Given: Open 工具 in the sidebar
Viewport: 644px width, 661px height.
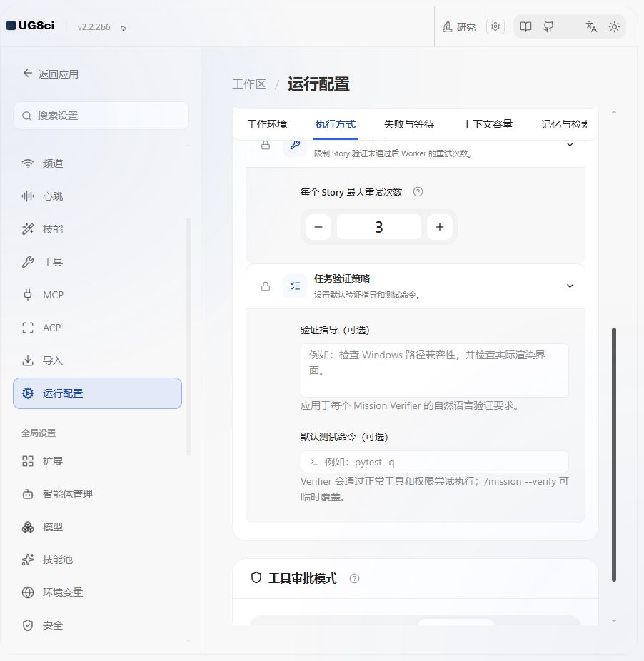Looking at the screenshot, I should coord(97,262).
